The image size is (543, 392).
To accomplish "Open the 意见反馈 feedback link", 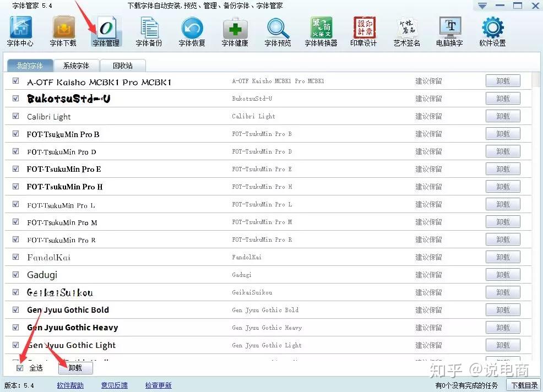I will (x=115, y=385).
